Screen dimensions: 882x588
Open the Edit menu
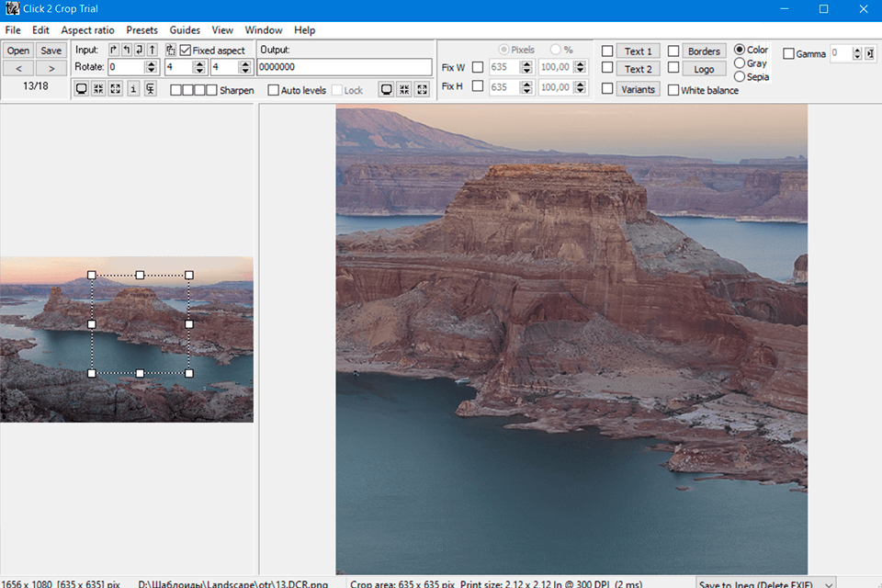(x=40, y=30)
